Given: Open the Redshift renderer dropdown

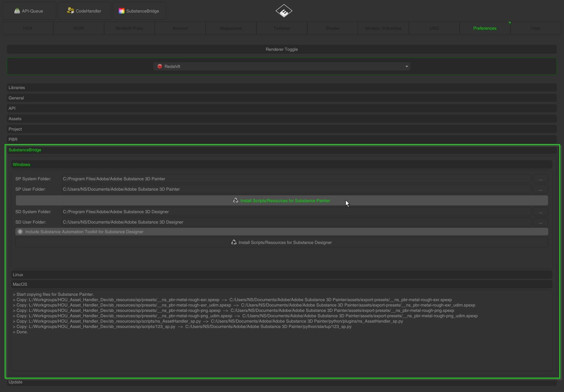Looking at the screenshot, I should pyautogui.click(x=406, y=67).
